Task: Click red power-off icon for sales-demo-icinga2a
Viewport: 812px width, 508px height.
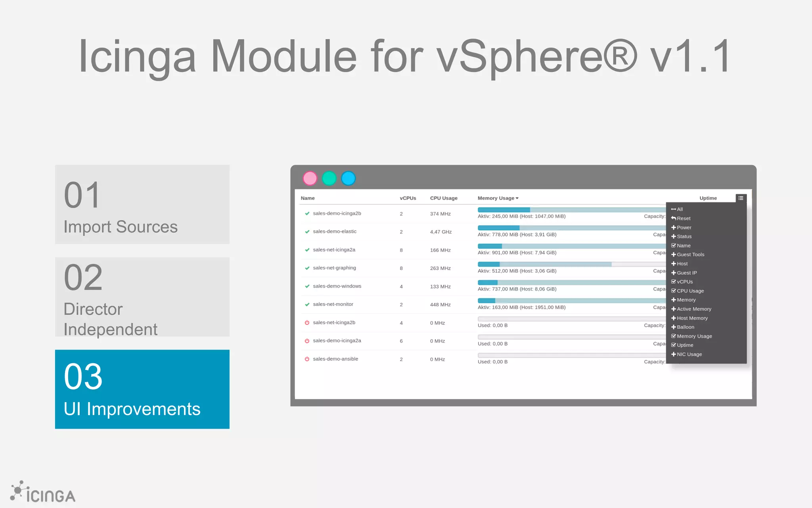Action: [x=307, y=341]
